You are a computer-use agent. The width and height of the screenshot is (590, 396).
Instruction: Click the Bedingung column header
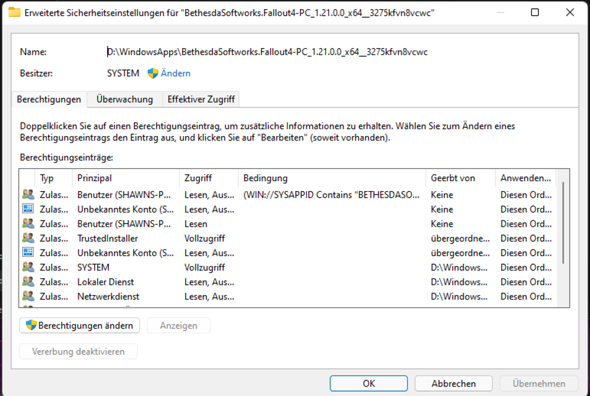click(332, 178)
